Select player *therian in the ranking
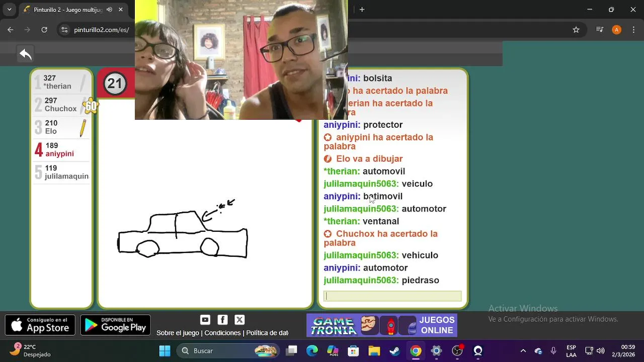This screenshot has width=644, height=362. tap(61, 82)
